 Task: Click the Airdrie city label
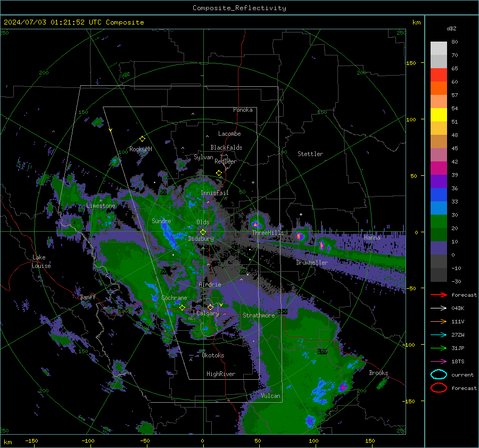(x=210, y=284)
